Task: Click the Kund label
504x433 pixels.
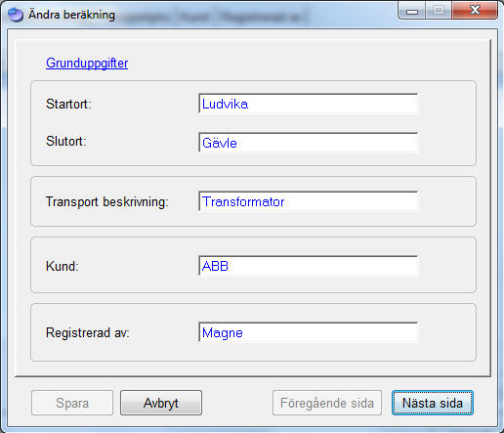Action: pos(63,266)
